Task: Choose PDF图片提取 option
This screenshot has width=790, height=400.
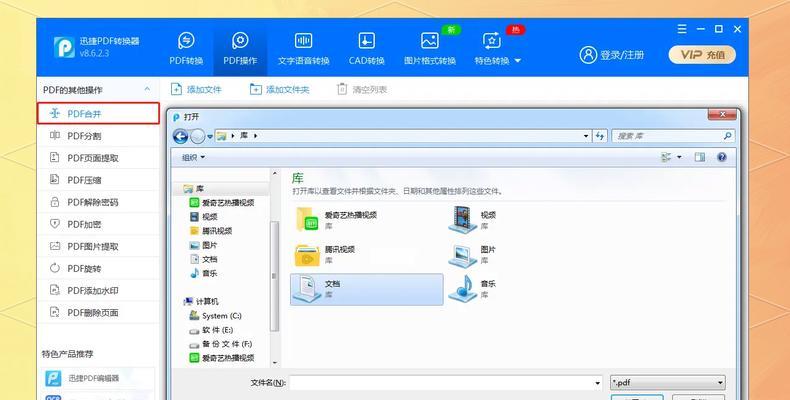Action: 98,246
